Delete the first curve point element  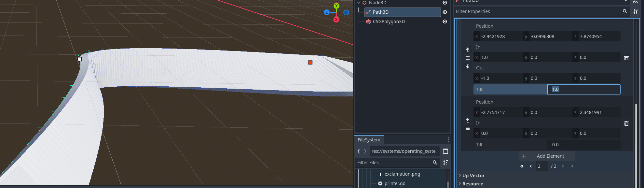click(626, 58)
